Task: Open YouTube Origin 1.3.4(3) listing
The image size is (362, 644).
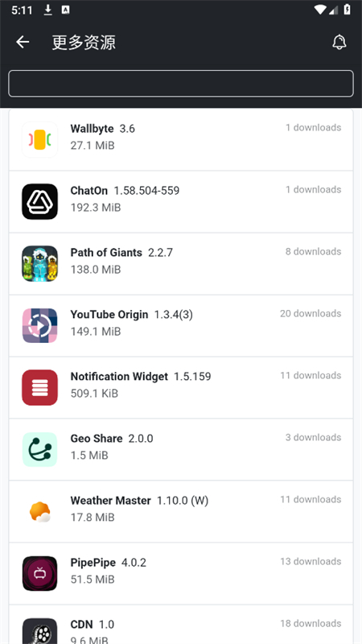Action: click(x=181, y=326)
